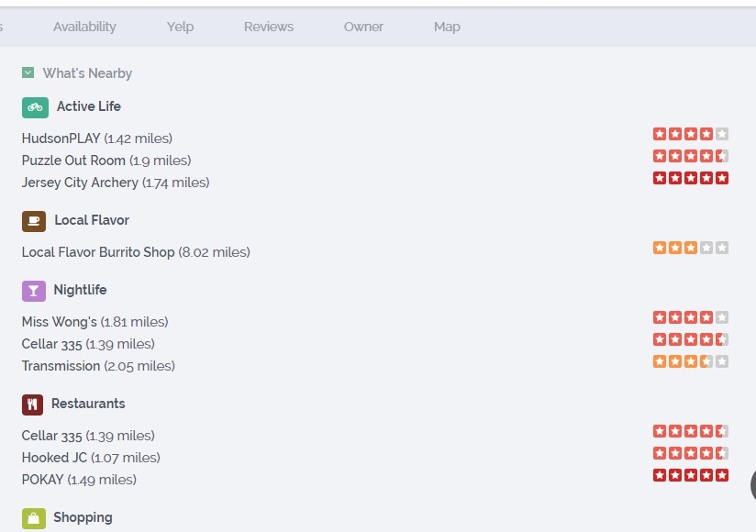Click the Shopping bag icon
756x532 pixels.
click(x=33, y=518)
